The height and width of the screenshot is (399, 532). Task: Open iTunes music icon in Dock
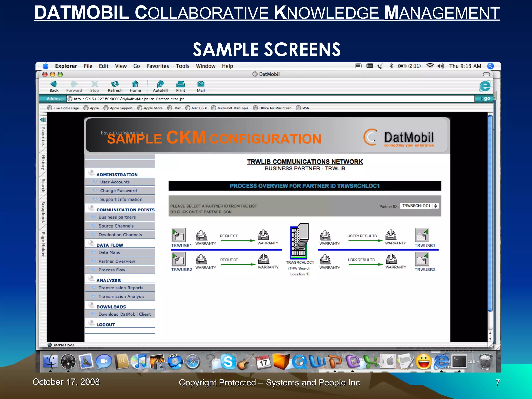[x=139, y=361]
